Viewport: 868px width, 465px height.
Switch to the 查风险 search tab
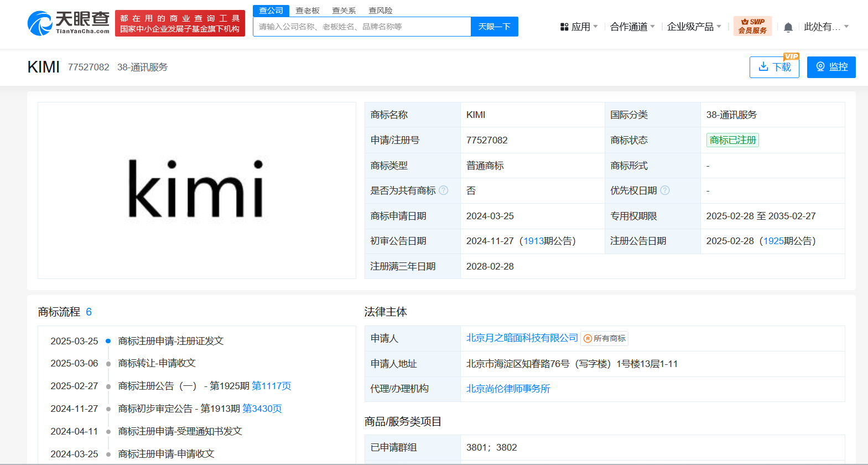381,11
